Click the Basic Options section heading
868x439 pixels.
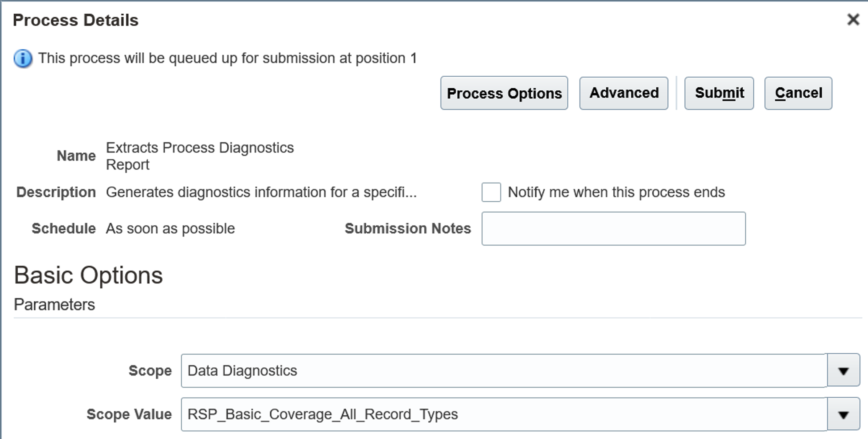(x=88, y=275)
